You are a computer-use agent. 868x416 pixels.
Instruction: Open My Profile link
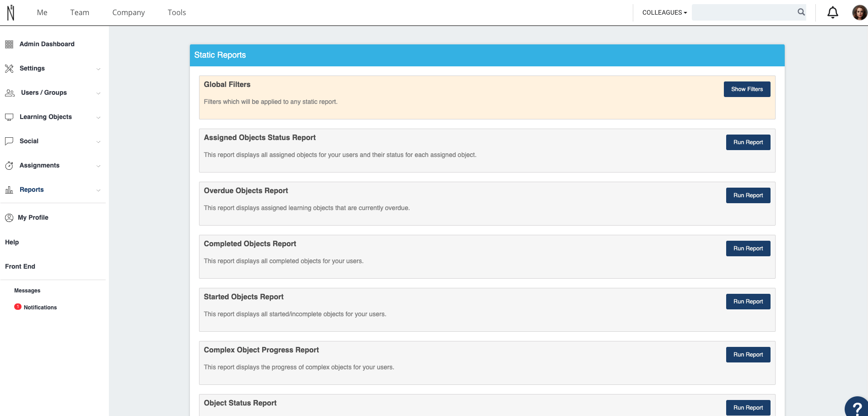(x=33, y=217)
